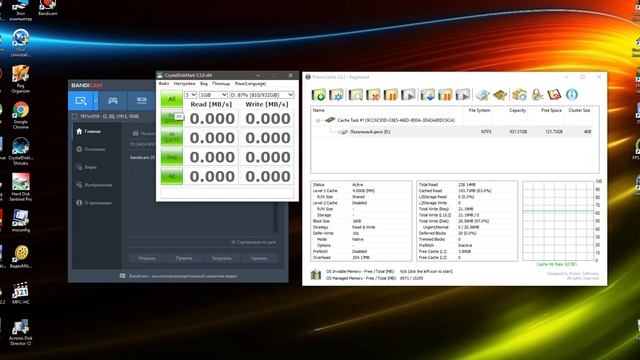The image size is (640, 360).
Task: Run CrystalDiskMark 4K test button
Action: pyautogui.click(x=171, y=176)
